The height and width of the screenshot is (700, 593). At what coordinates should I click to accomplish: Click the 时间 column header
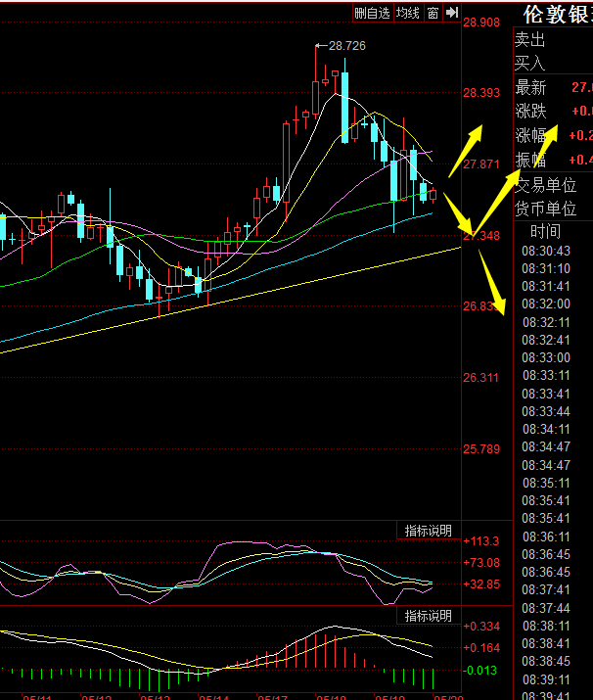coord(545,231)
